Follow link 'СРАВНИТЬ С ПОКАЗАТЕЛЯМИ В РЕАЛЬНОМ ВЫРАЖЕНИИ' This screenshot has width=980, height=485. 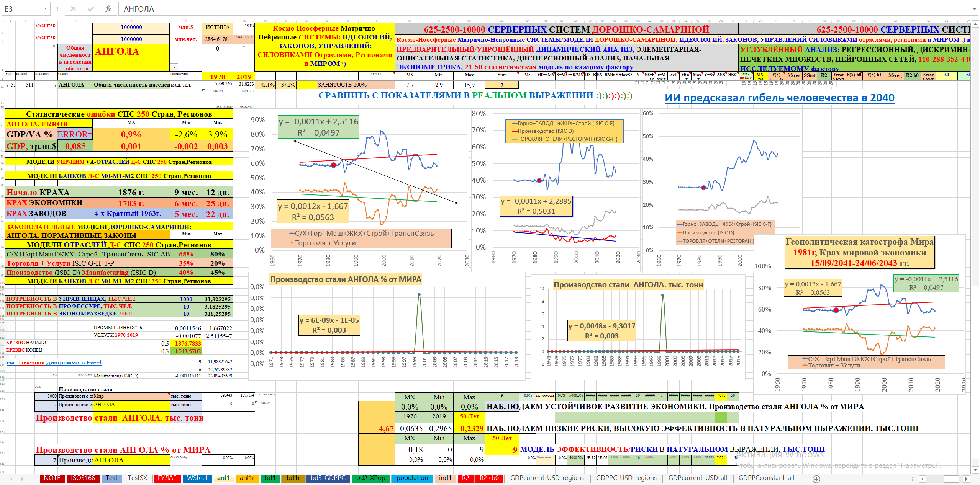[x=475, y=96]
